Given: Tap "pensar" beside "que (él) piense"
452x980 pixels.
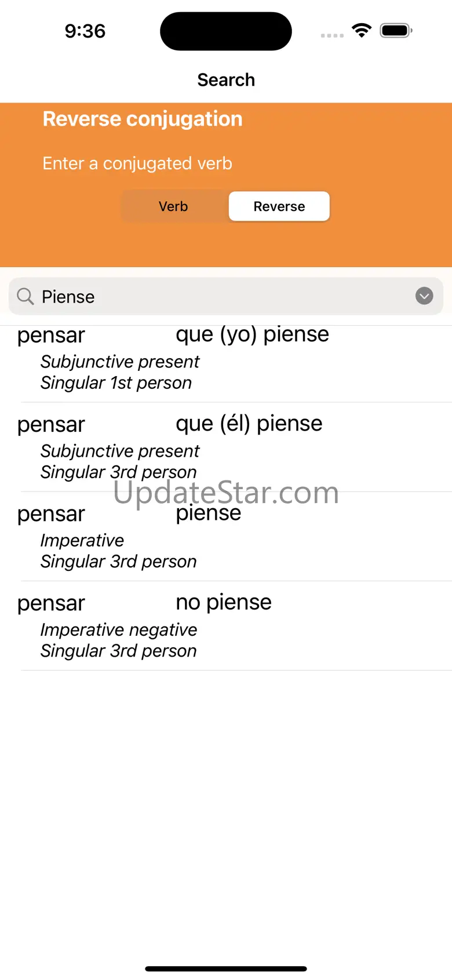Looking at the screenshot, I should point(51,425).
